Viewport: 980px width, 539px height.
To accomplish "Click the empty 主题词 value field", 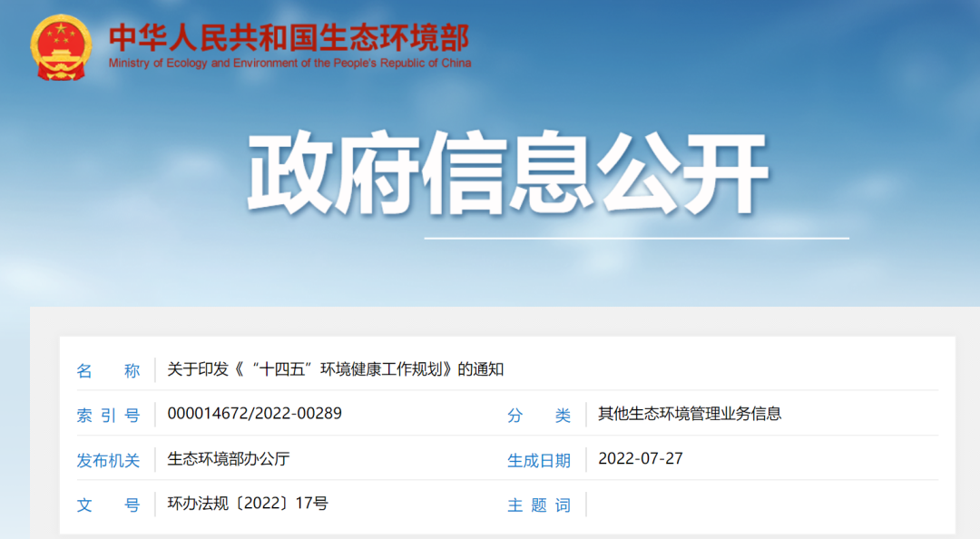I will click(762, 505).
